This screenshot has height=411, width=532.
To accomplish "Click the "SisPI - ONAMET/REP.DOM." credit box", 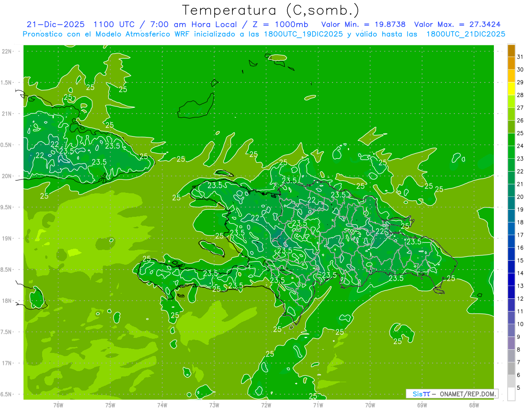I will click(x=452, y=394).
